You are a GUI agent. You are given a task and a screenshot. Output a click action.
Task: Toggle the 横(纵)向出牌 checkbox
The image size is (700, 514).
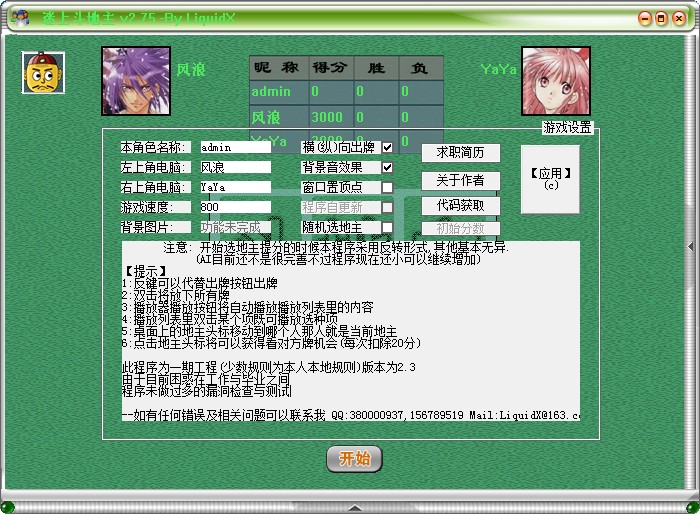tap(387, 147)
